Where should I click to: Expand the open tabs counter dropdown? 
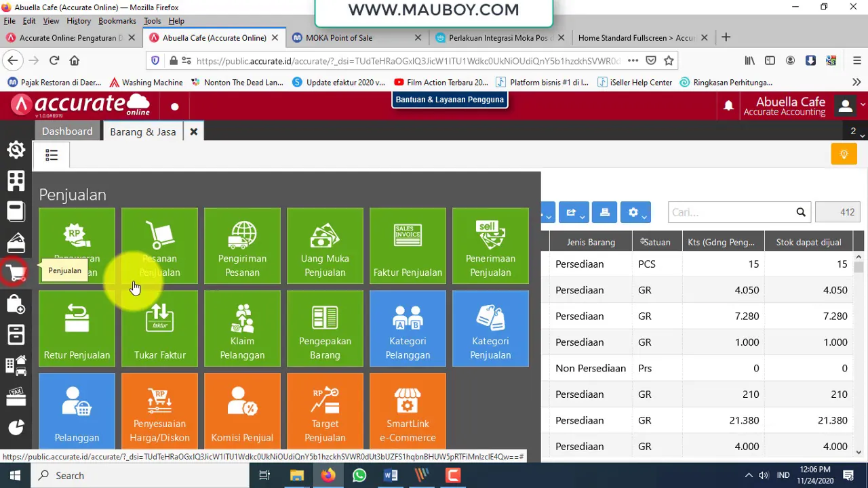[x=856, y=131]
